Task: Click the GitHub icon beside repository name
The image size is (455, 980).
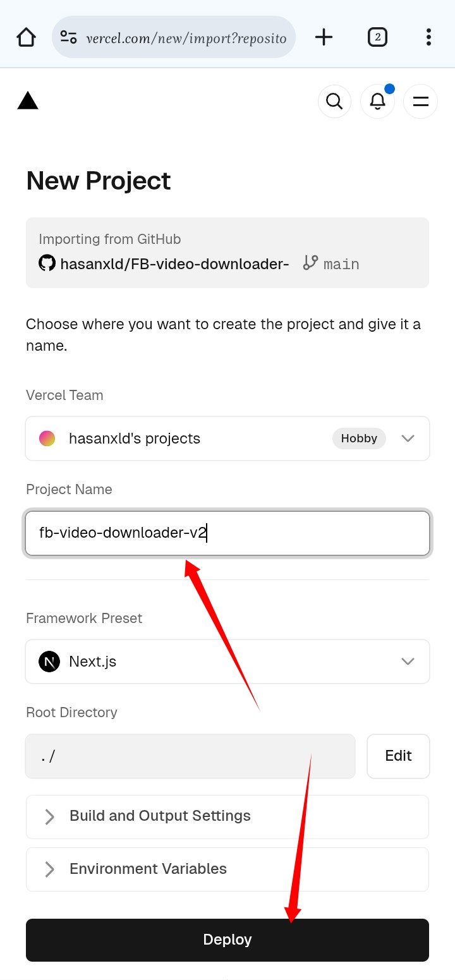Action: [47, 263]
